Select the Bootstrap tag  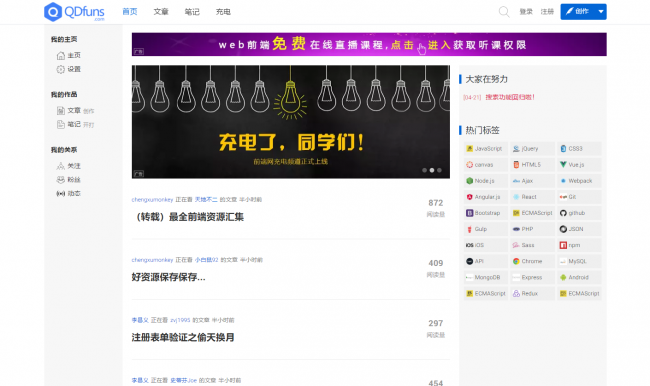point(486,213)
